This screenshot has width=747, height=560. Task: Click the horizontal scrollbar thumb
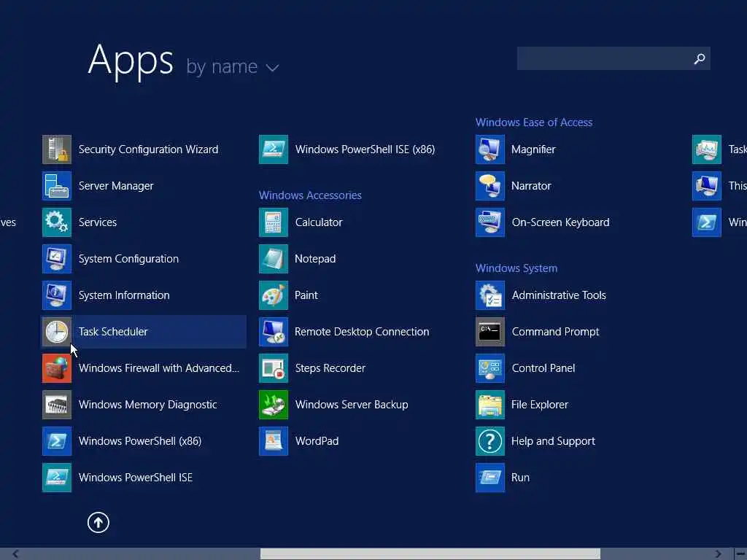430,554
